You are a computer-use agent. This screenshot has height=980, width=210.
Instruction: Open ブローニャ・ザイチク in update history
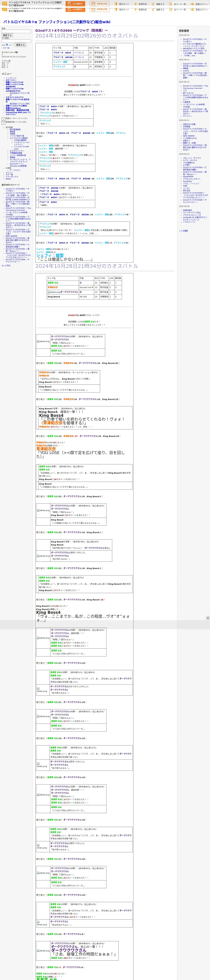tap(192, 158)
